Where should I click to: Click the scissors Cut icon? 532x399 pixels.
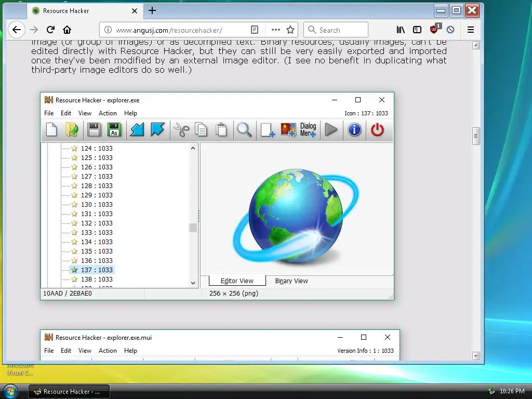(181, 130)
